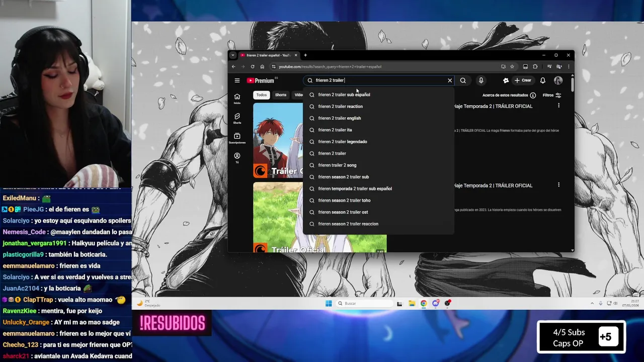Open the second Tráiler Oficial thumbnail
Image resolution: width=644 pixels, height=362 pixels.
[278, 217]
